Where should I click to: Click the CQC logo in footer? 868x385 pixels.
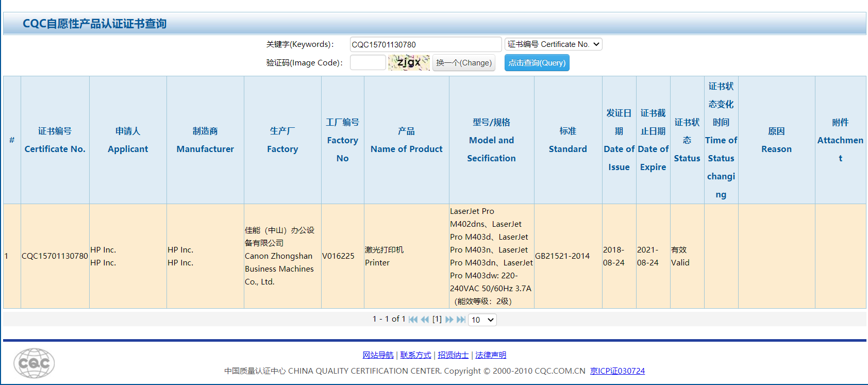pyautogui.click(x=34, y=363)
